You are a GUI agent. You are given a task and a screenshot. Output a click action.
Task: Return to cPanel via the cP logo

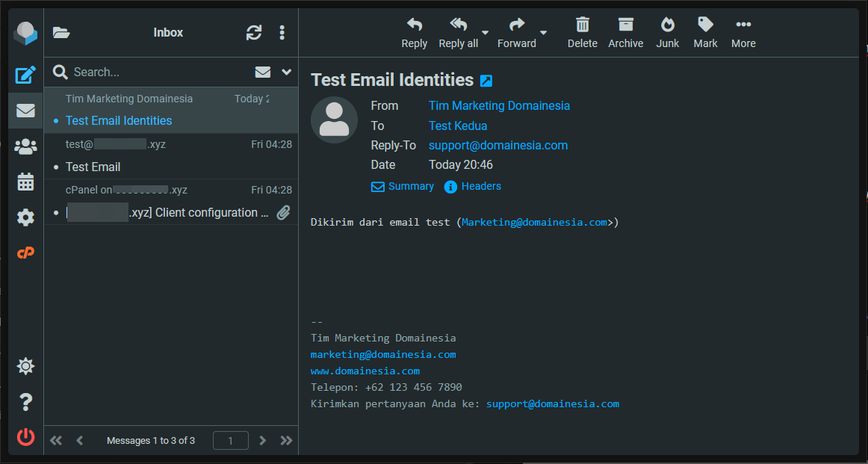(25, 253)
